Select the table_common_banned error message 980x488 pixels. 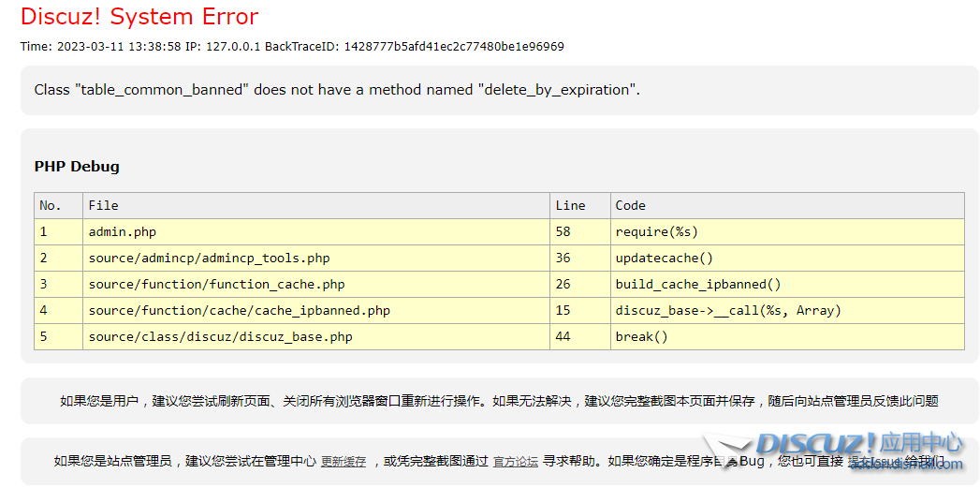(x=337, y=90)
